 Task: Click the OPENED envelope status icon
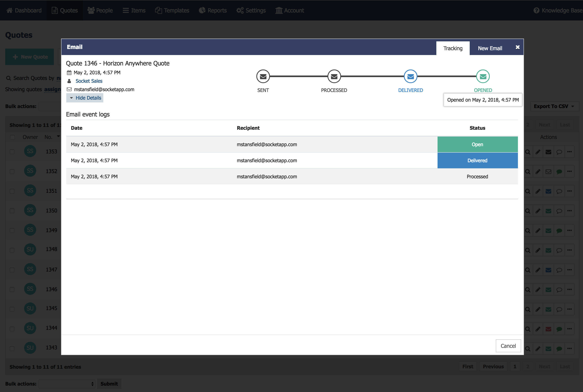tap(483, 76)
